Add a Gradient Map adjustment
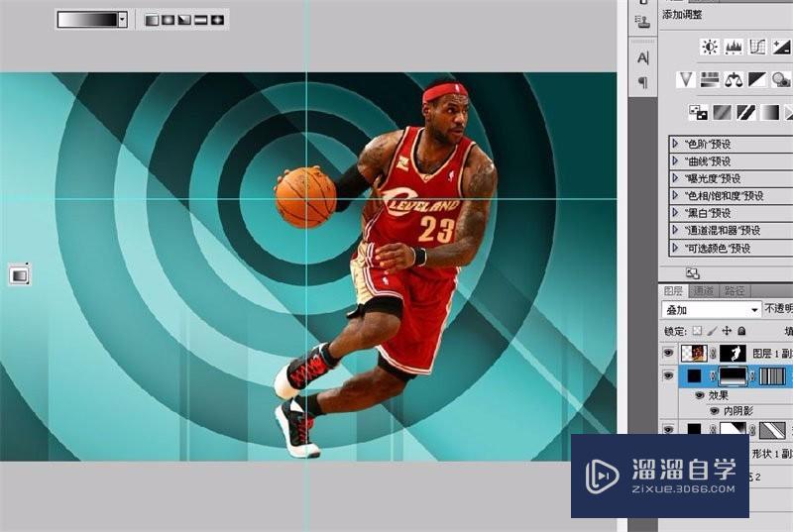793x532 pixels. pyautogui.click(x=770, y=113)
